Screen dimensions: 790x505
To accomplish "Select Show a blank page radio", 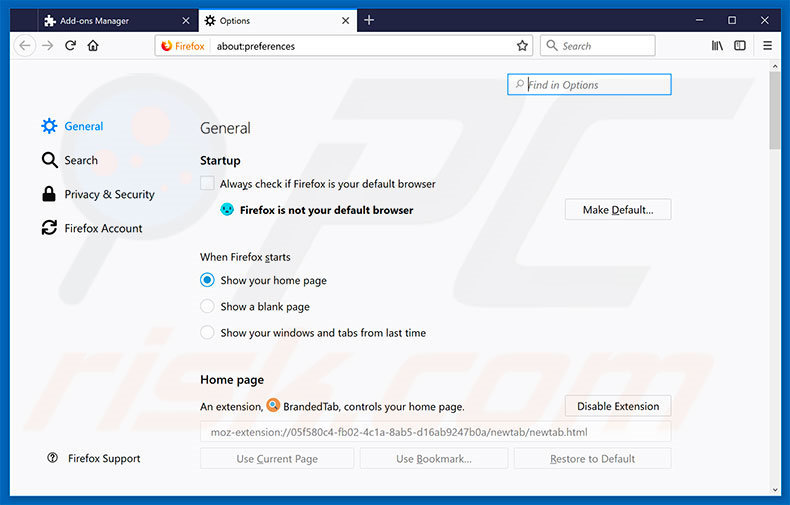I will pos(207,306).
